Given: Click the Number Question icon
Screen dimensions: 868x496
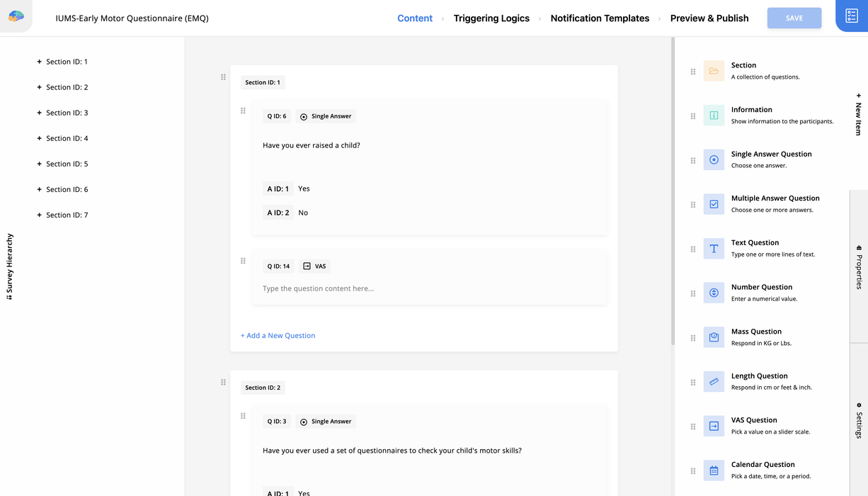Looking at the screenshot, I should [713, 293].
